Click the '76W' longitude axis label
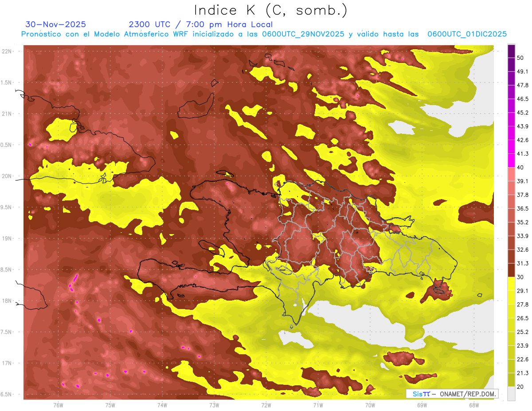This screenshot has width=532, height=411. click(58, 405)
